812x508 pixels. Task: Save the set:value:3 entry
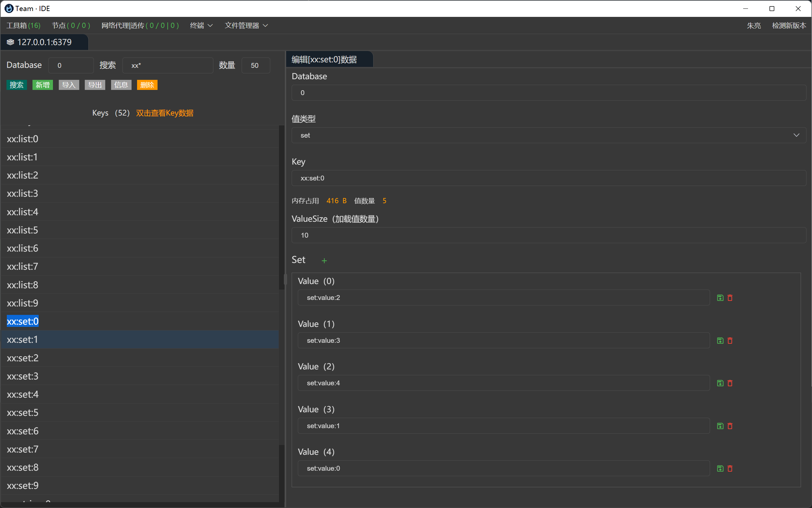(x=720, y=341)
